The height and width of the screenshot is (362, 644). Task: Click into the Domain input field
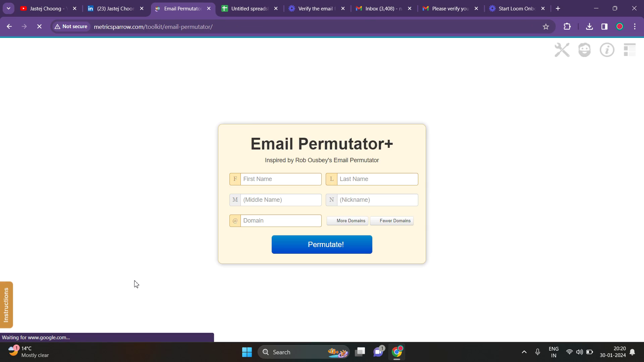click(x=281, y=221)
